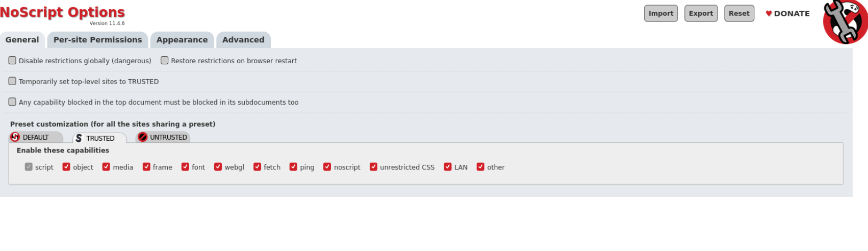868x251 pixels.
Task: Toggle Temporarily set top-level sites to TRUSTED
Action: pos(12,81)
